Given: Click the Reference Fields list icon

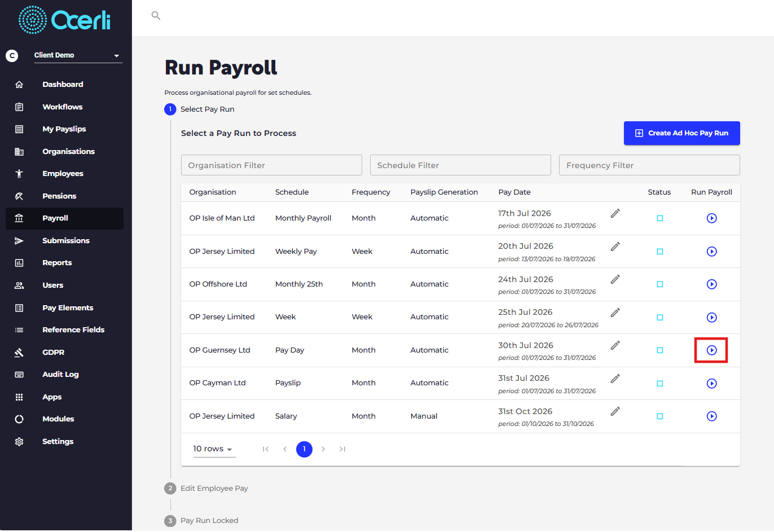Looking at the screenshot, I should [19, 330].
